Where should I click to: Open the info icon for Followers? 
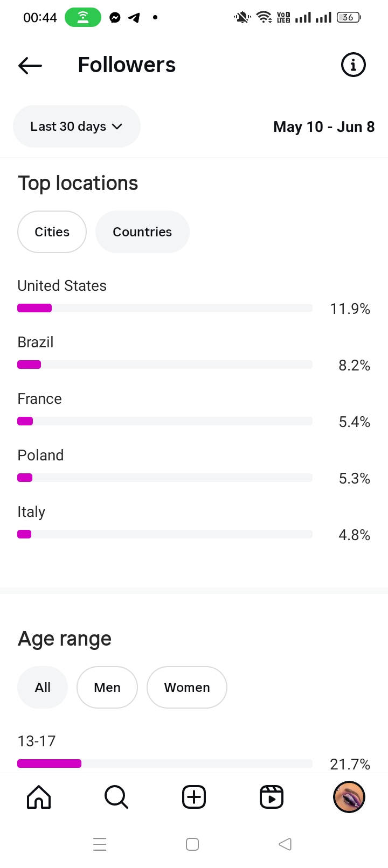pos(353,65)
